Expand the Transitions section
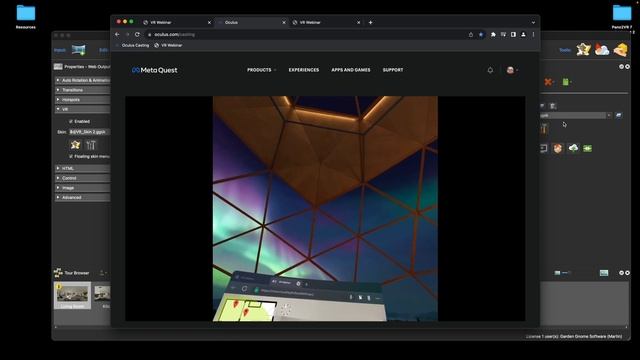 [83, 90]
